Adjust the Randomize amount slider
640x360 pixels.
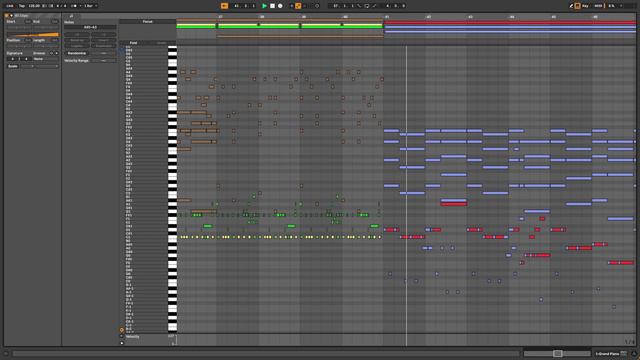(x=104, y=53)
